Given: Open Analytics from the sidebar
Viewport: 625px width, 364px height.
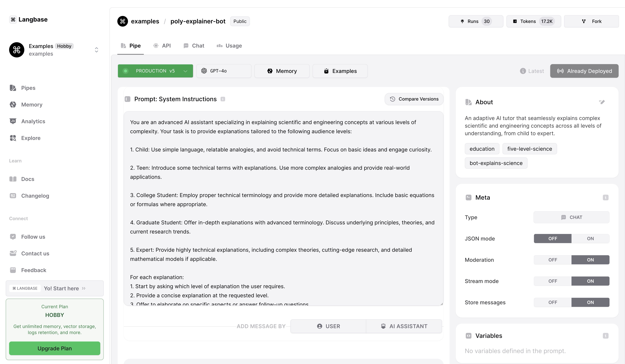Looking at the screenshot, I should coord(33,121).
